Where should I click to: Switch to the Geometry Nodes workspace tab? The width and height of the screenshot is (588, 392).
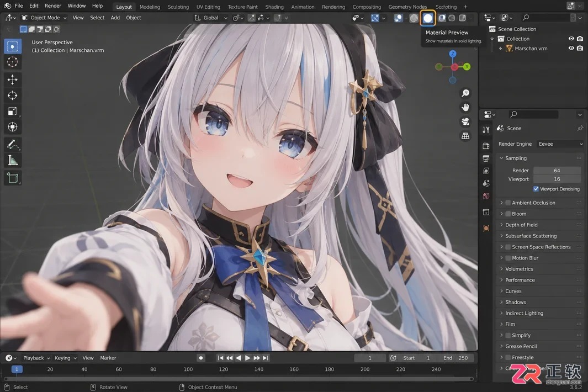point(407,7)
